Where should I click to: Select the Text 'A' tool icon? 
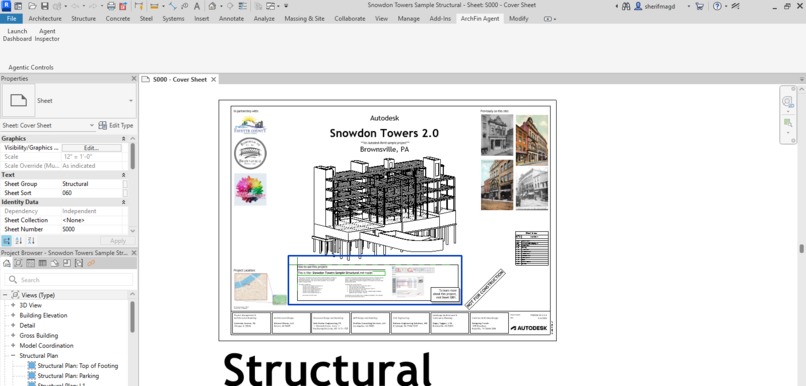point(196,6)
